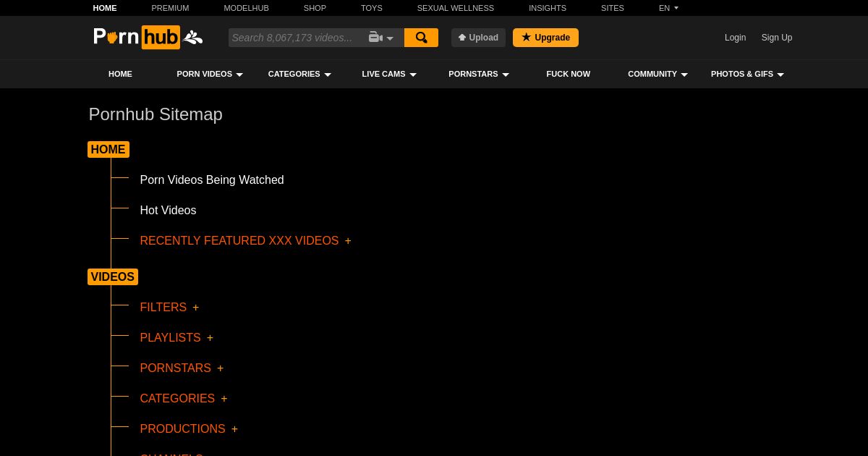This screenshot has height=456, width=868.
Task: Click the orange VIDEOS sitemap heading
Action: tap(113, 276)
